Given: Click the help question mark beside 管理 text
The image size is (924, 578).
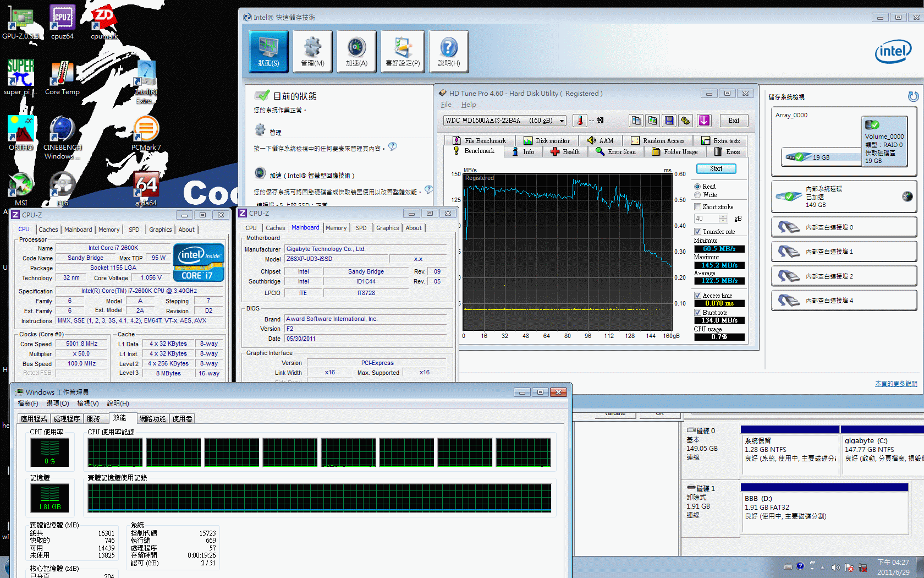Looking at the screenshot, I should pyautogui.click(x=392, y=146).
